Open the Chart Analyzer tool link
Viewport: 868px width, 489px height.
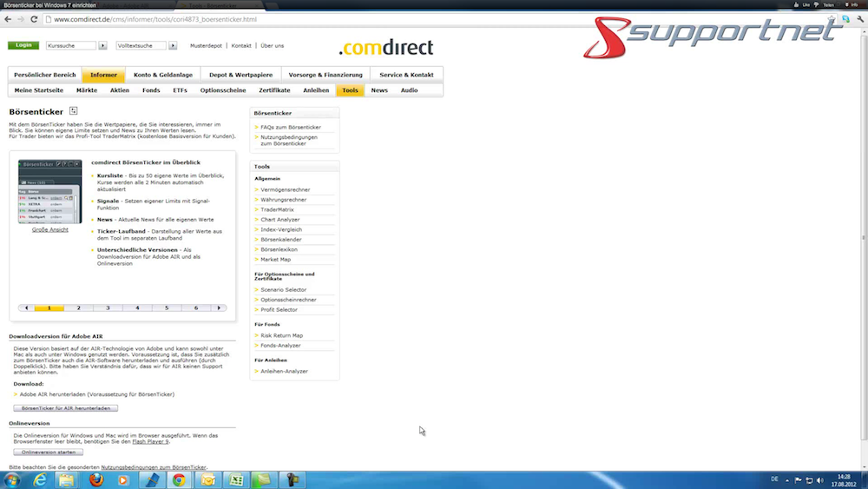[x=280, y=220]
